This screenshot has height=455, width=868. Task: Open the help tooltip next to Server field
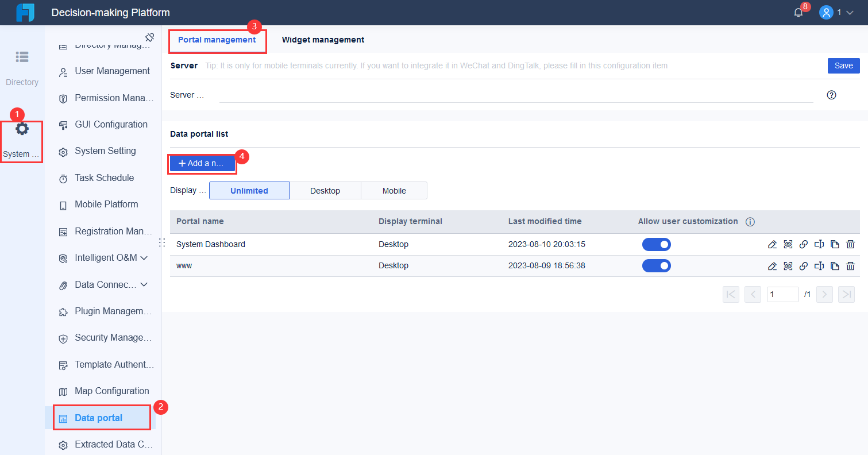pyautogui.click(x=831, y=94)
